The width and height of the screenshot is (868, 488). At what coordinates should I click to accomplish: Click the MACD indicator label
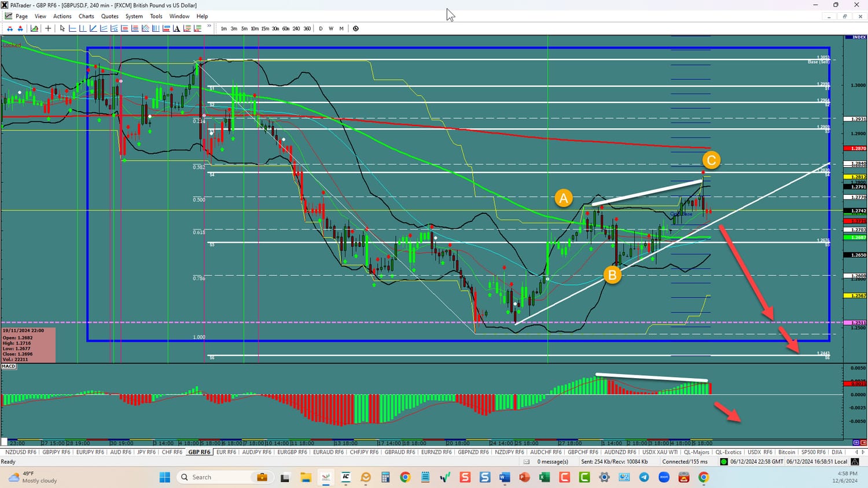pyautogui.click(x=9, y=366)
